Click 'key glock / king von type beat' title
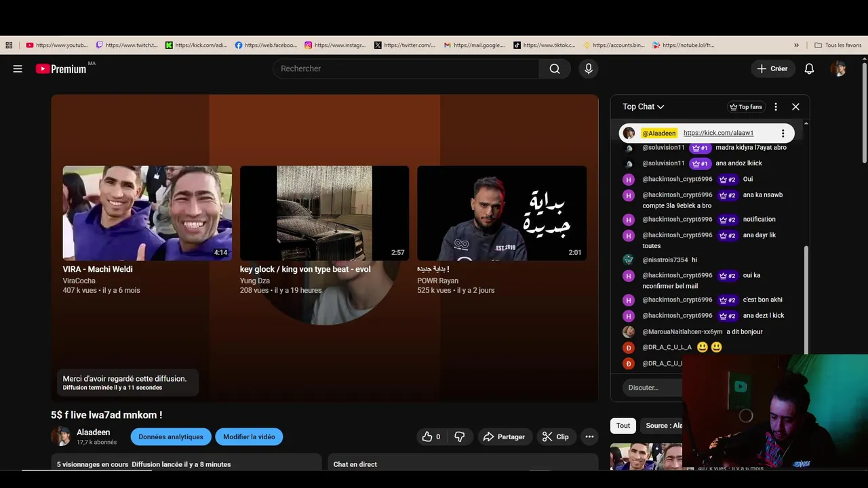The image size is (868, 488). click(x=305, y=269)
